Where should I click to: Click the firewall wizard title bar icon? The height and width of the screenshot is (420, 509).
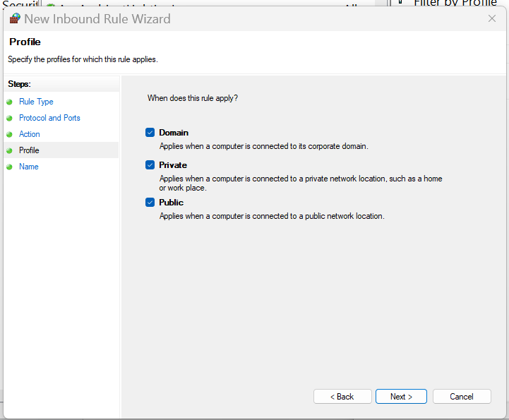click(15, 18)
